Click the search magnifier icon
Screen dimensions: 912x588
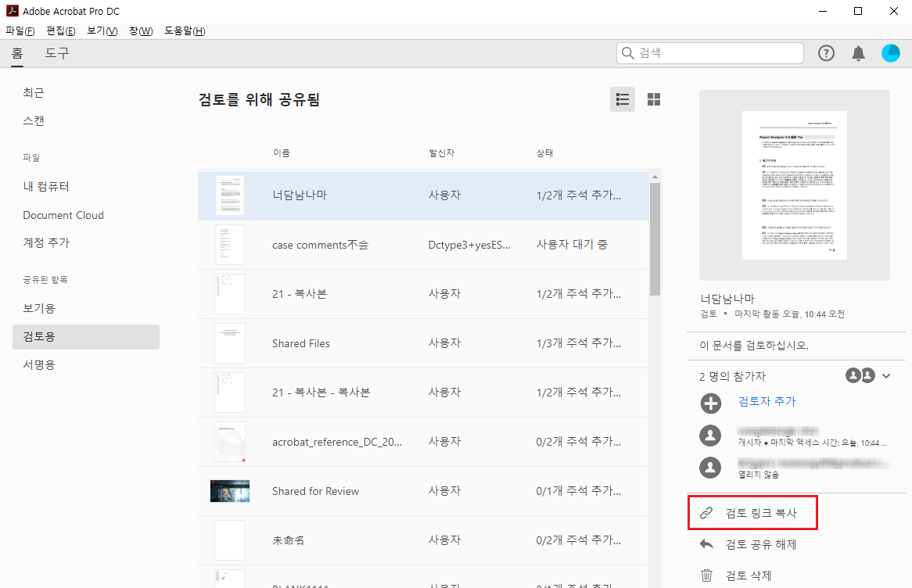(627, 53)
